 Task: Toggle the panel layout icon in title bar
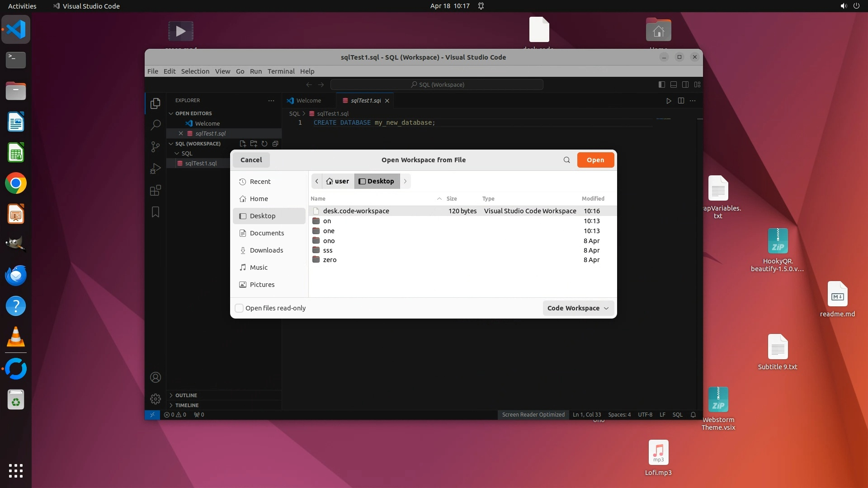click(673, 84)
